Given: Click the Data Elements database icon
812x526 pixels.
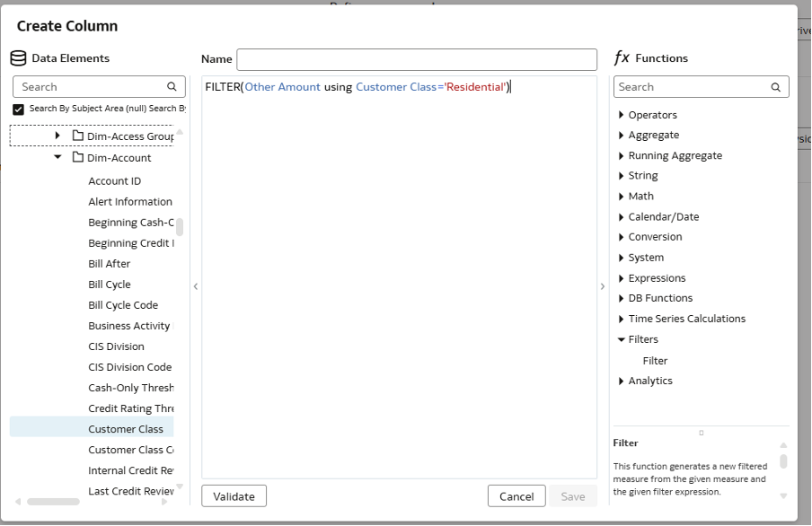Looking at the screenshot, I should pyautogui.click(x=18, y=58).
